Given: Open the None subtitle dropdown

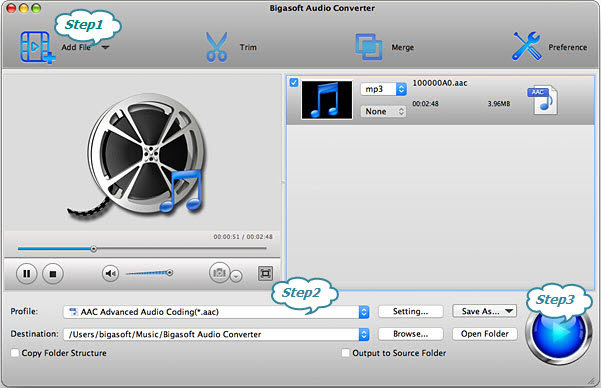Looking at the screenshot, I should coord(383,111).
